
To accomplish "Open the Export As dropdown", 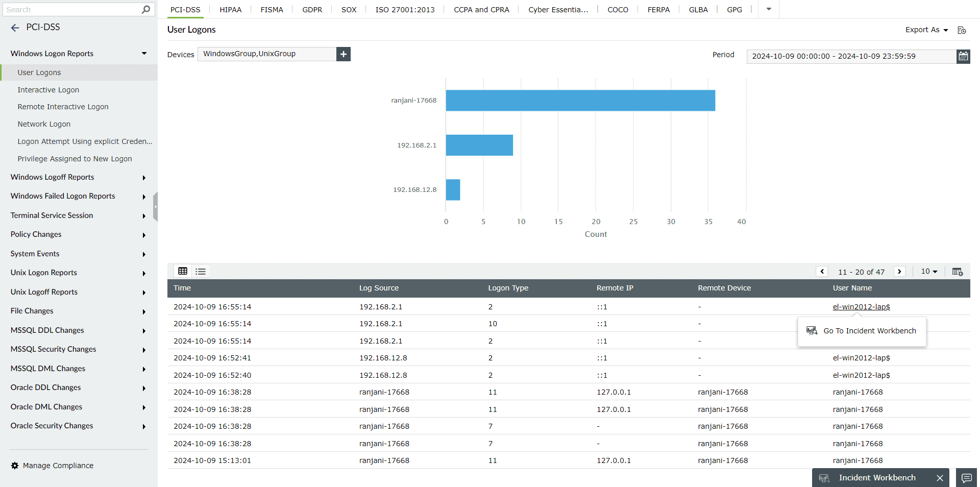I will [x=925, y=30].
